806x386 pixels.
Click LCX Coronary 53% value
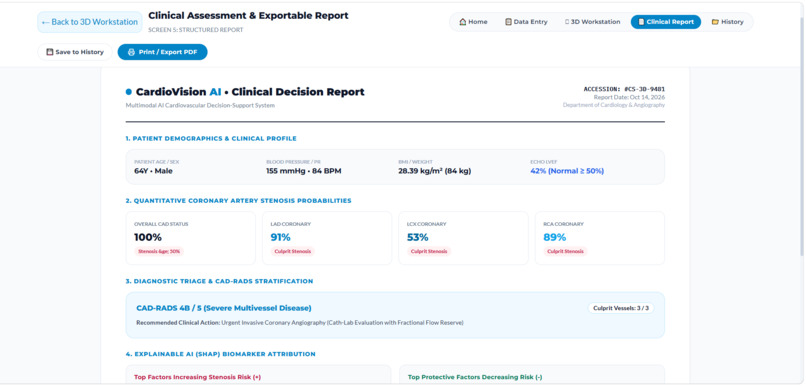[417, 237]
